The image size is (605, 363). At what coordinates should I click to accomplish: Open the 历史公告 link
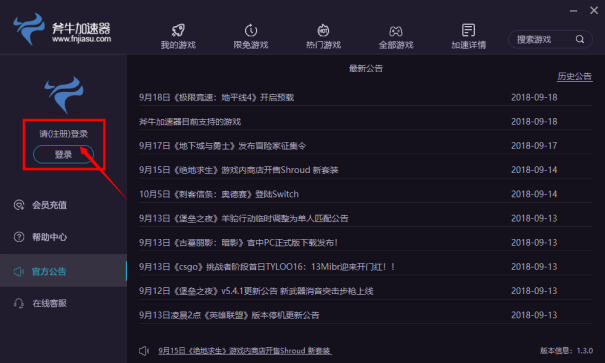click(x=575, y=76)
